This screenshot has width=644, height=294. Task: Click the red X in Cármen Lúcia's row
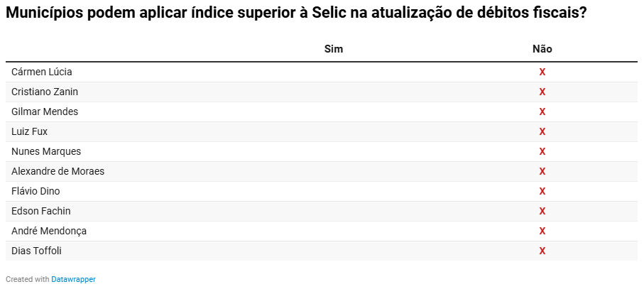pos(542,72)
